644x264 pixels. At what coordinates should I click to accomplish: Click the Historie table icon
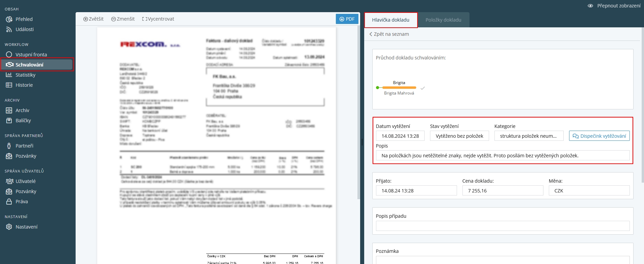click(9, 85)
